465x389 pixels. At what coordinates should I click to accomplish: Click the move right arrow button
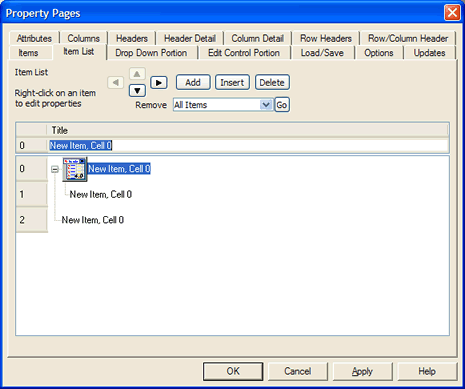159,82
